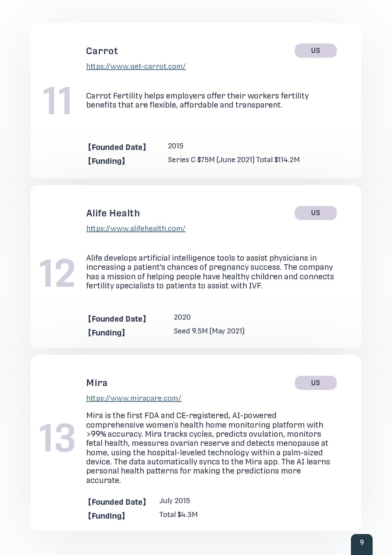Viewport: 392px width, 555px height.
Task: Click the Carrot Fertility description paragraph
Action: (197, 100)
